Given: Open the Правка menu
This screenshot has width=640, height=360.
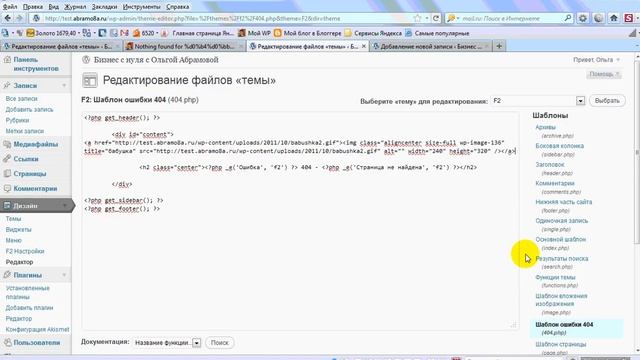Looking at the screenshot, I should 33,7.
